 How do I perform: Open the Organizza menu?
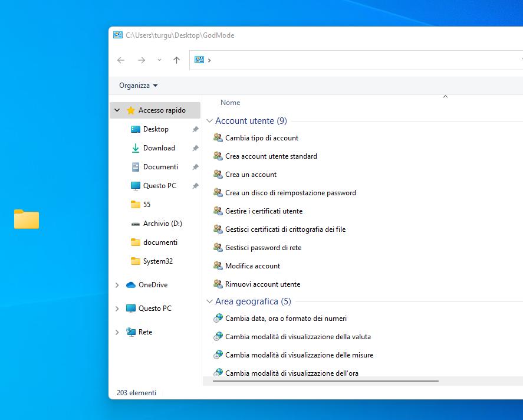click(139, 86)
